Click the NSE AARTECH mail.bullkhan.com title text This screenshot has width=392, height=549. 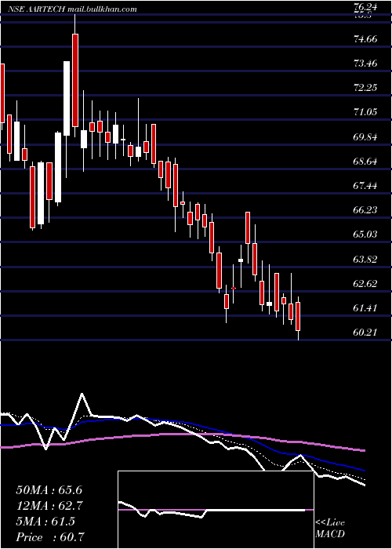click(73, 9)
